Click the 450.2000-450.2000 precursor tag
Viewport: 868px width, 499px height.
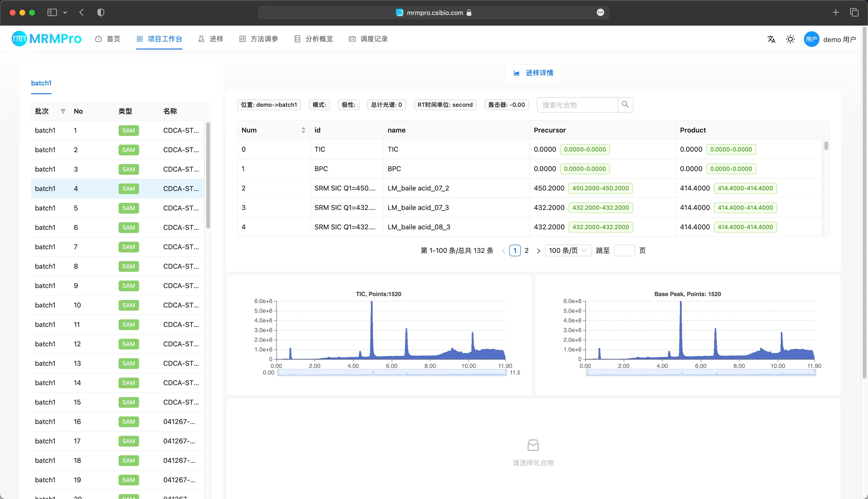point(600,188)
